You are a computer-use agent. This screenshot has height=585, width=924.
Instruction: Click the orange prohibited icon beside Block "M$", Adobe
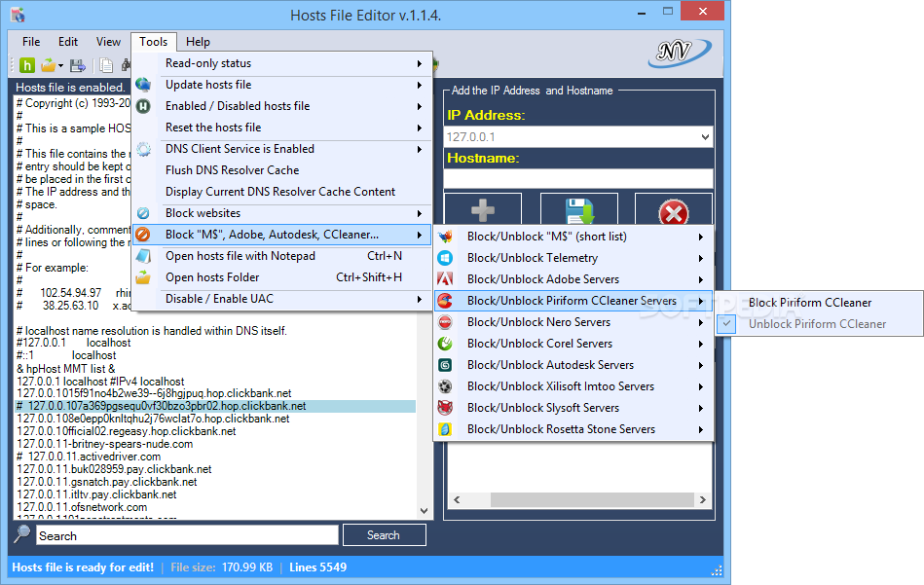coord(143,235)
